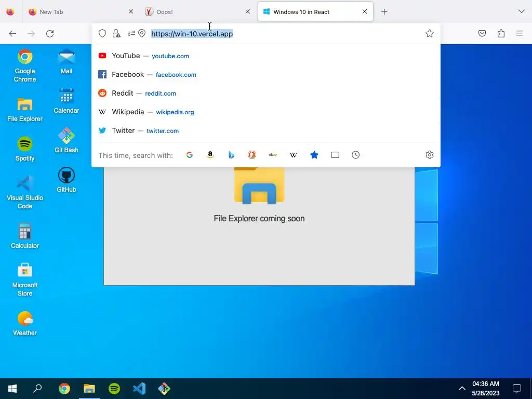532x399 pixels.
Task: Click Spotify icon in the taskbar
Action: [114, 389]
